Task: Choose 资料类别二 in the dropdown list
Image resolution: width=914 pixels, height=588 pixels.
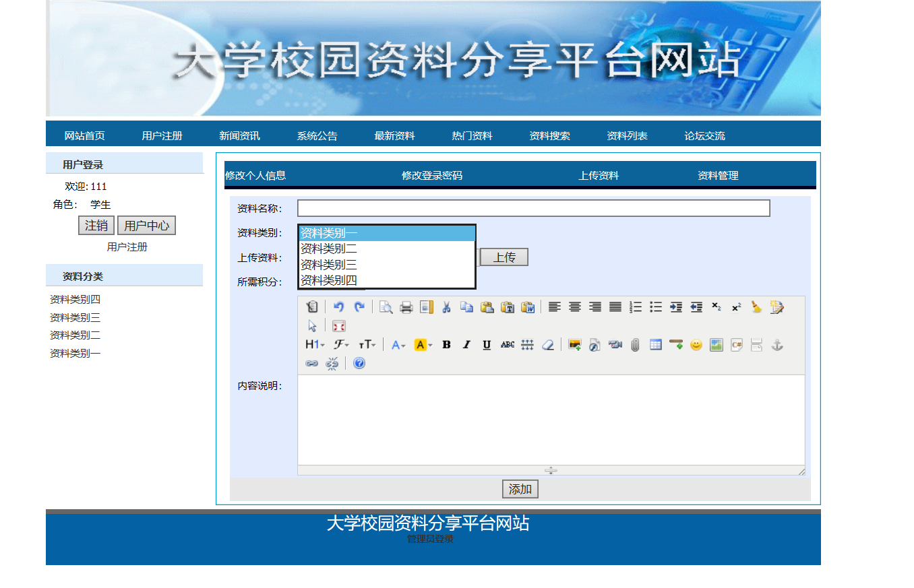Action: click(387, 249)
